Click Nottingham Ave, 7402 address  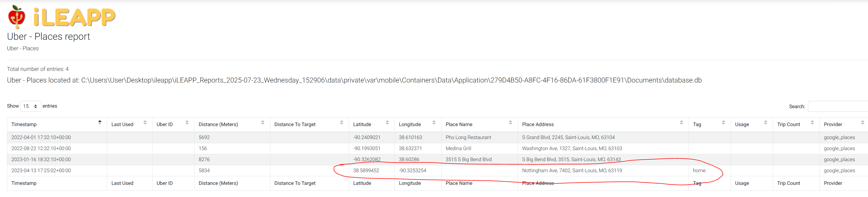tap(572, 171)
